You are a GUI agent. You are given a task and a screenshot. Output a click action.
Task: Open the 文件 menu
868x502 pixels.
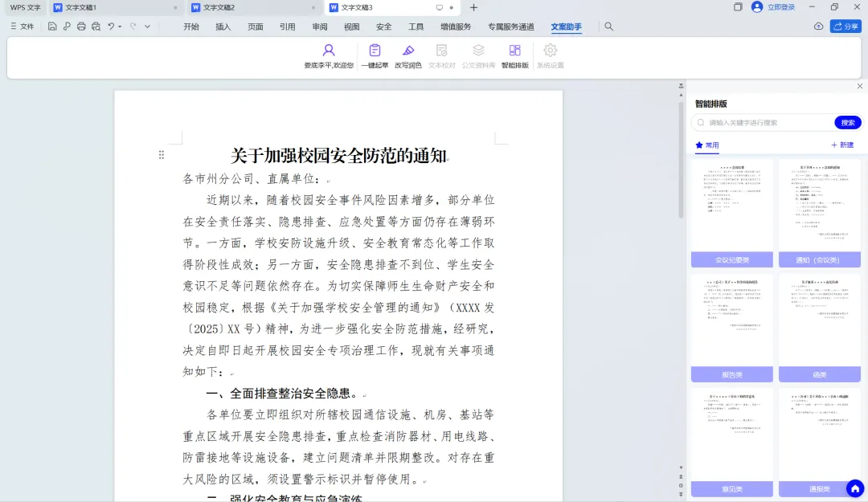coord(23,26)
